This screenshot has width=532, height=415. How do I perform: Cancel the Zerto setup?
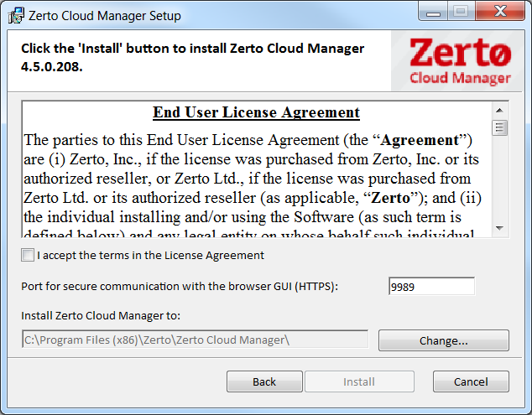coord(471,381)
